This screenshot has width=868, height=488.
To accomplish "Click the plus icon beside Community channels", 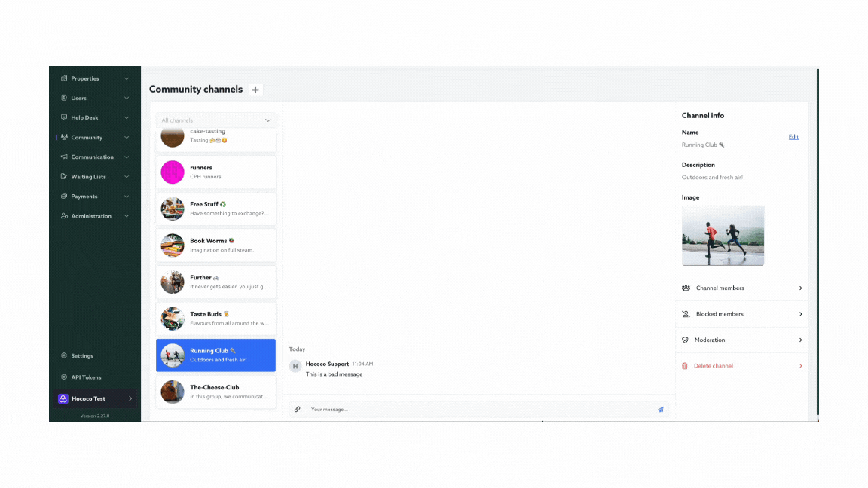I will (x=255, y=90).
